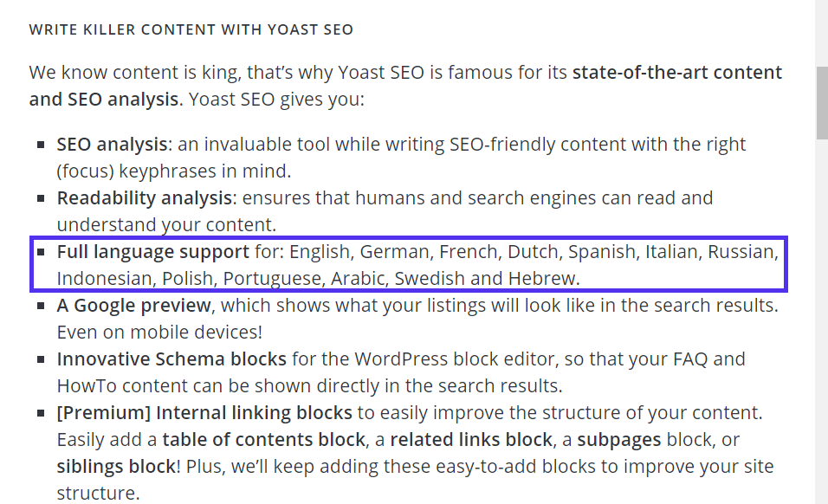Click the bullet beside Premium Internal linking blocks
828x504 pixels.
click(42, 413)
